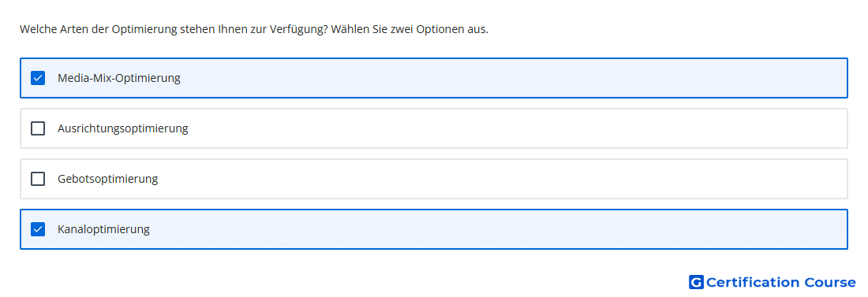Deselect the Kanaloptimierung checkbox
Viewport: 868px width, 297px height.
(38, 229)
